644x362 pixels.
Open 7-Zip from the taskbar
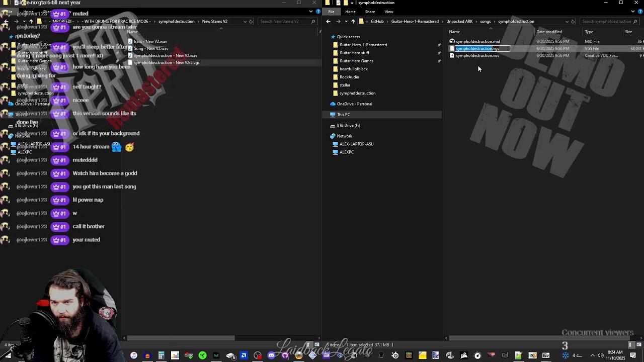tap(546, 355)
